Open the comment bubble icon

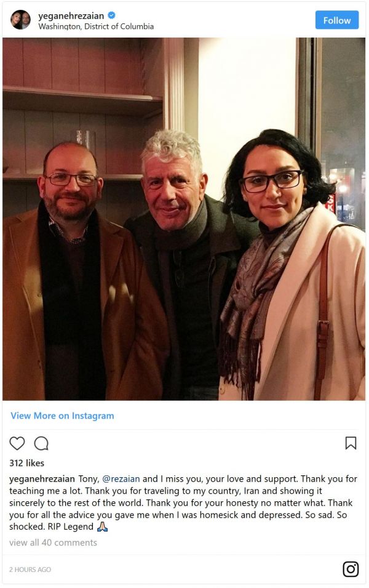click(41, 443)
